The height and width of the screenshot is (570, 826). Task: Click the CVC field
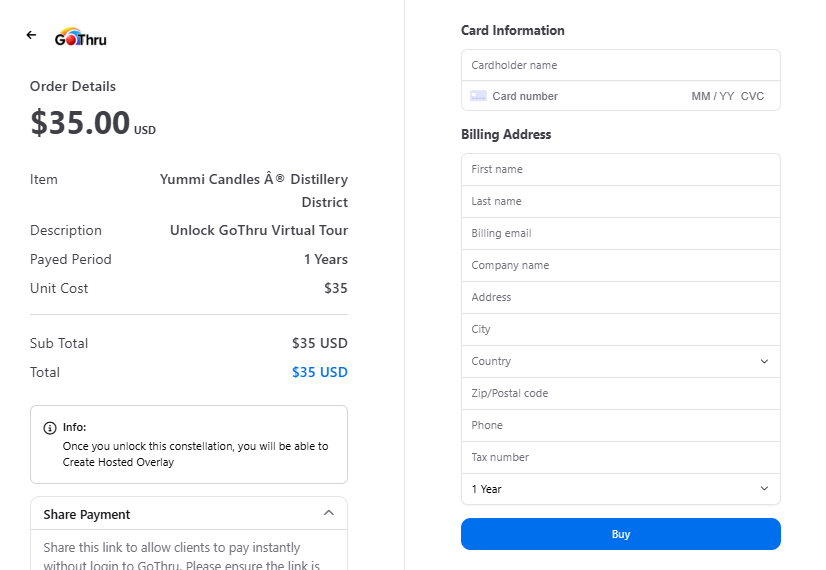pyautogui.click(x=753, y=96)
